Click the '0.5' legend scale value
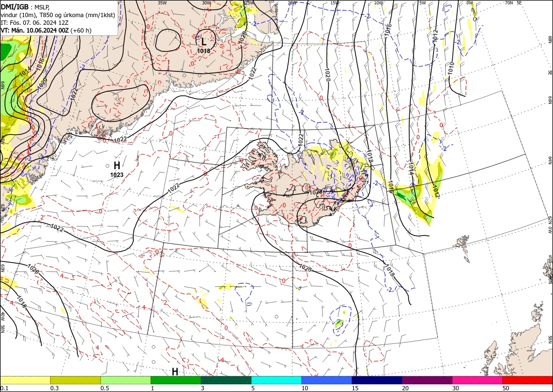The height and width of the screenshot is (392, 553). click(105, 388)
